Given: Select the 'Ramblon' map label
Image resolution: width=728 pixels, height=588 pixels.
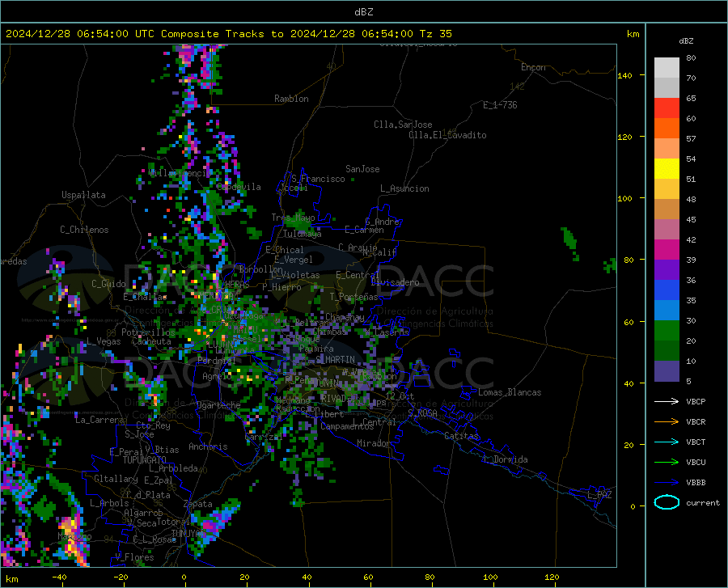Looking at the screenshot, I should [291, 99].
